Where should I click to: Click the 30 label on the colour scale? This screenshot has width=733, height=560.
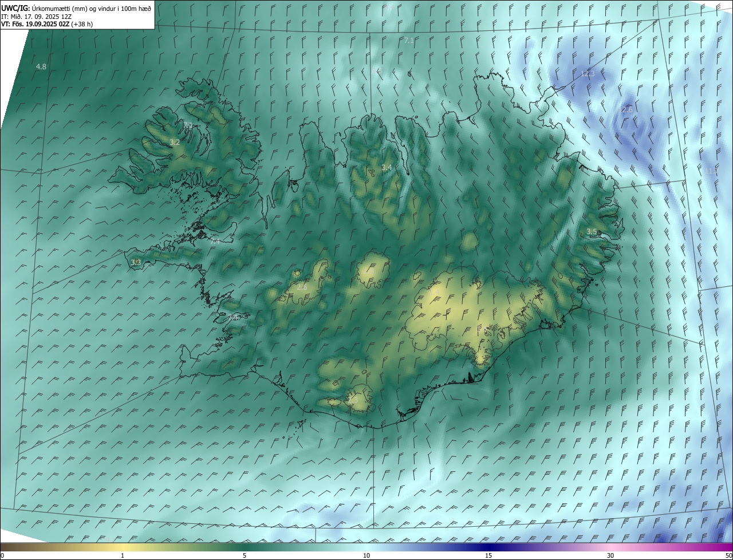610,555
